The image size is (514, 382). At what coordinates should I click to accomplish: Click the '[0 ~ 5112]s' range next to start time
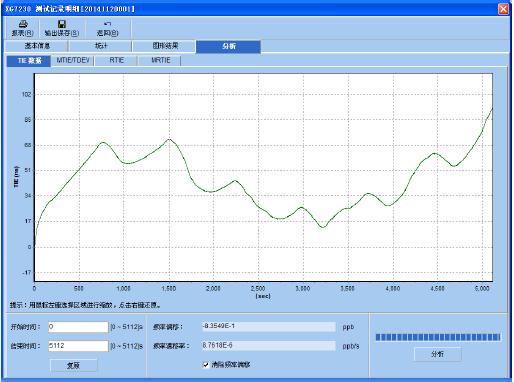[x=126, y=327]
